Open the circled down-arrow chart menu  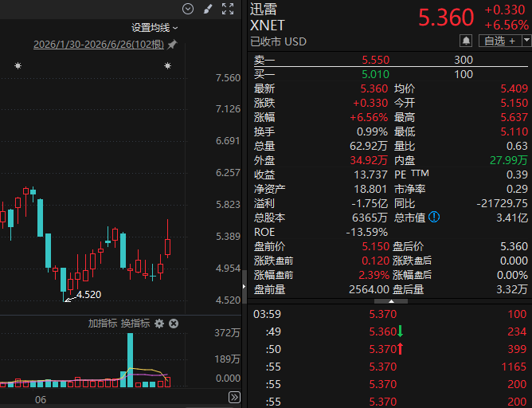[x=188, y=9]
